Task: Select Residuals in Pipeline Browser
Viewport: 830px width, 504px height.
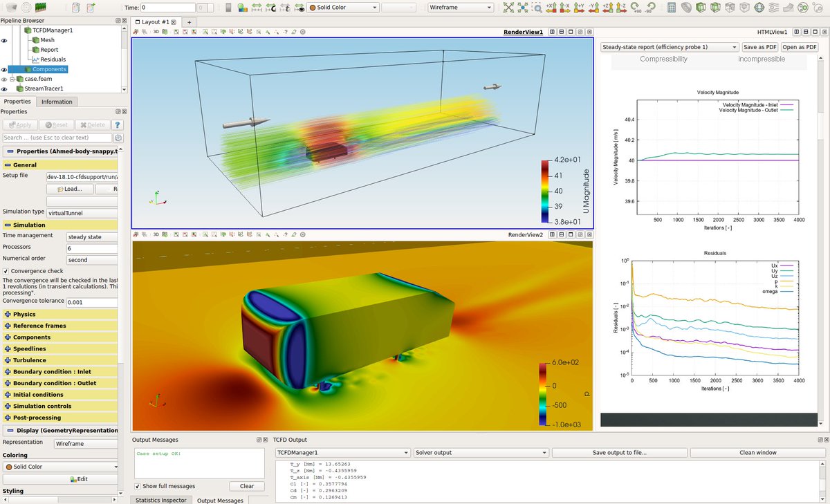Action: coord(53,59)
